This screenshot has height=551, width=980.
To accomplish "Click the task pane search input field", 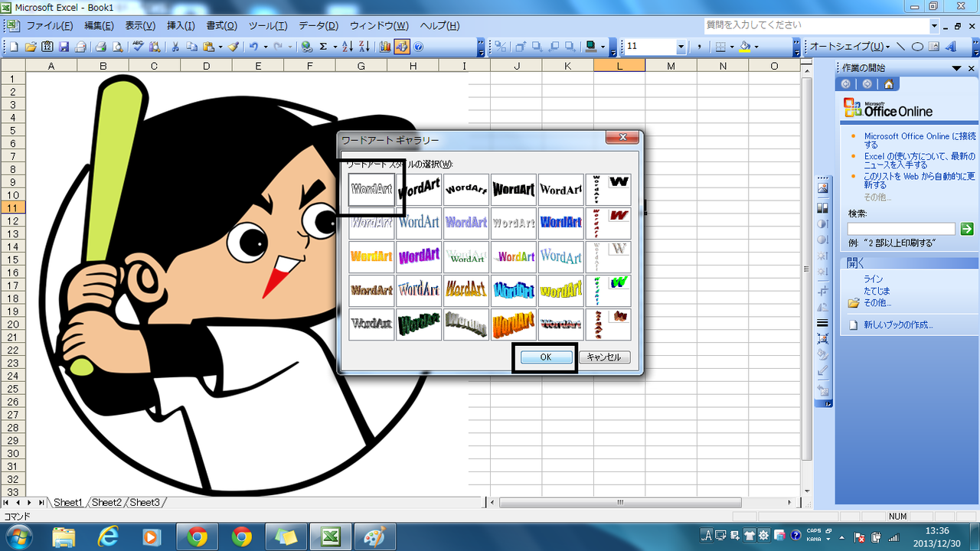I will tap(901, 229).
